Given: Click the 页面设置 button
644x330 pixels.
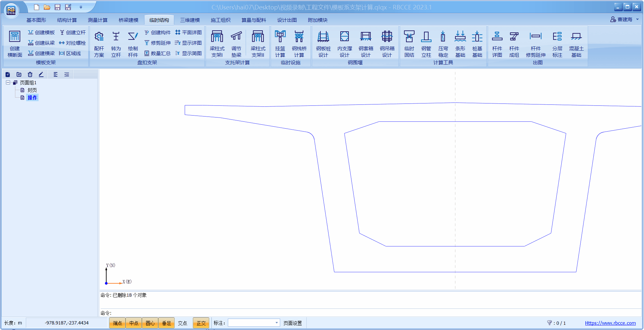Looking at the screenshot, I should tap(293, 323).
